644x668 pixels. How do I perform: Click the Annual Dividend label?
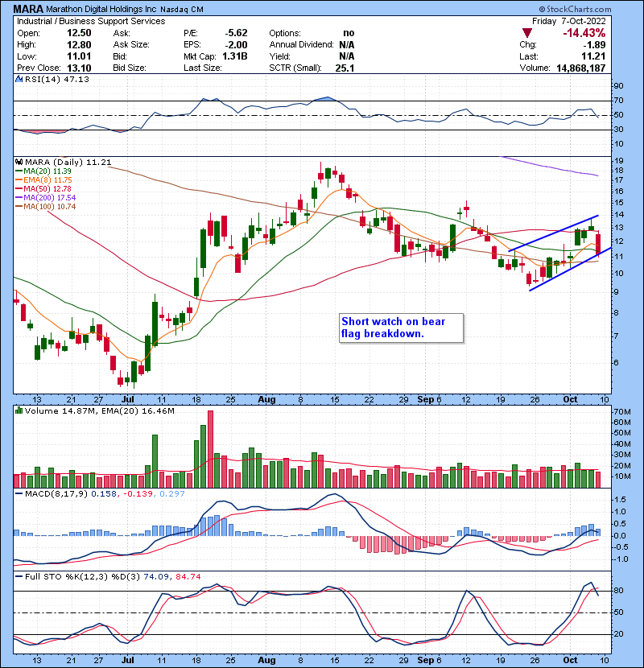tap(301, 45)
